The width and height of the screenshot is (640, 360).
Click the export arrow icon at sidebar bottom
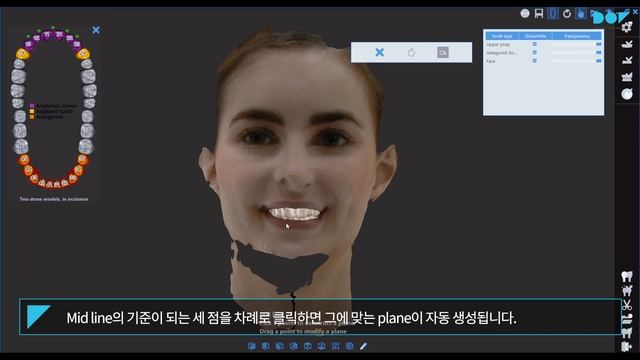coord(627,347)
